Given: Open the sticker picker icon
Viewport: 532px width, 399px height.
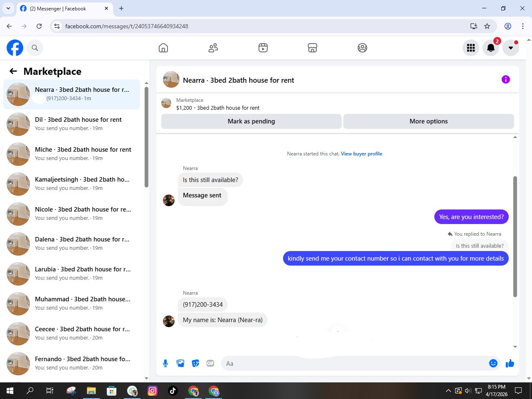Looking at the screenshot, I should 195,363.
